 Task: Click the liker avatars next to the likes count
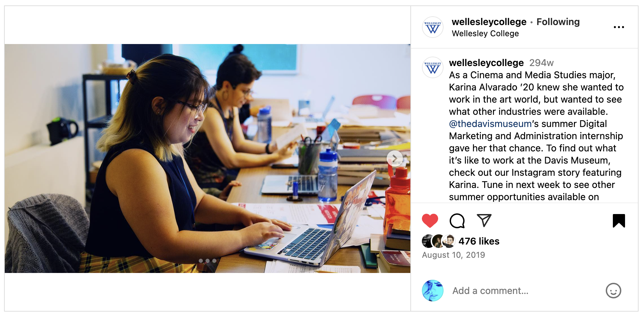(x=438, y=241)
